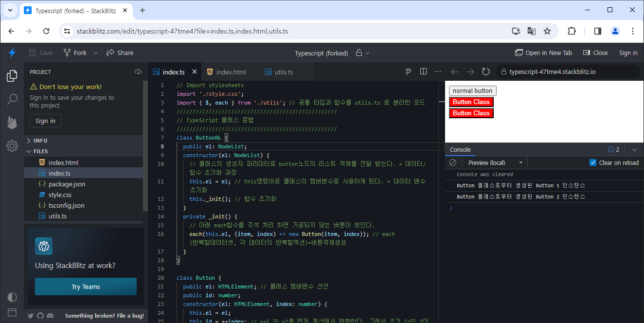Click Open in New Tab

pyautogui.click(x=543, y=53)
